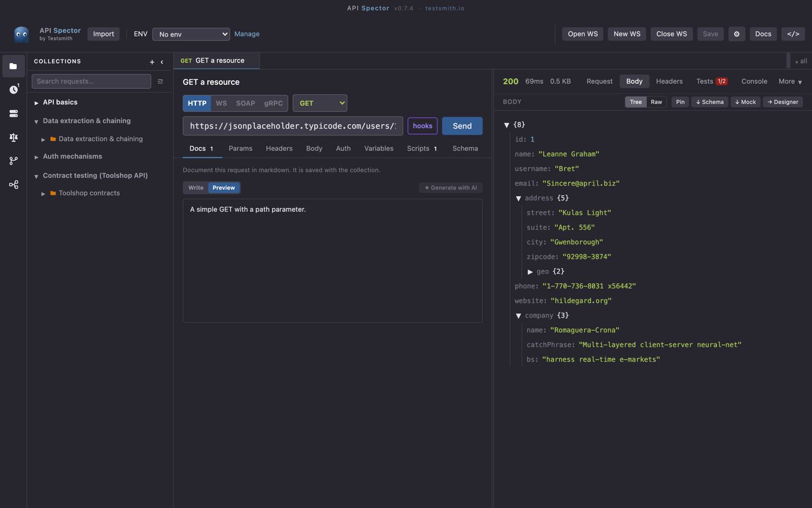Open the Collections folder sidebar icon
Screen dimensions: 812x508
13,66
